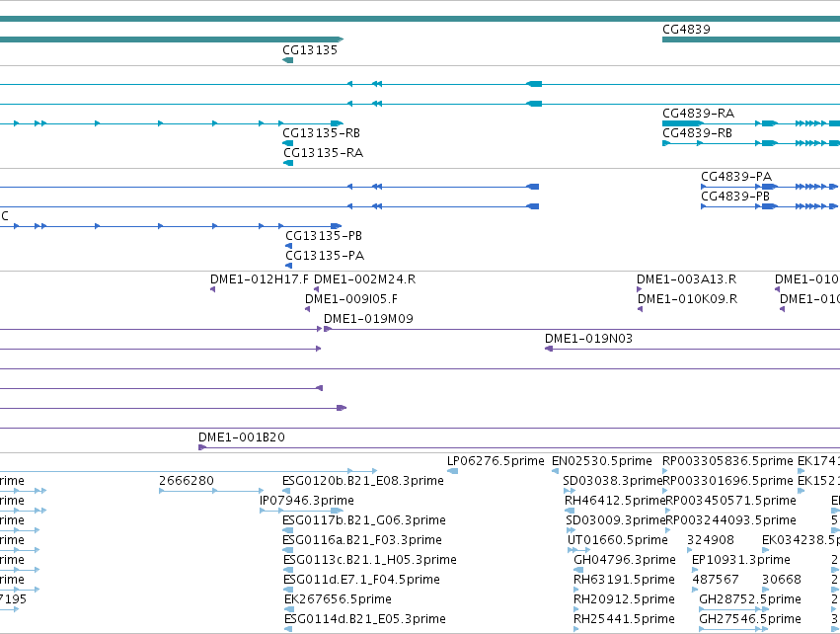Click the CG13135-RA transcript feature
Screen dimensions: 840x634
click(x=288, y=163)
